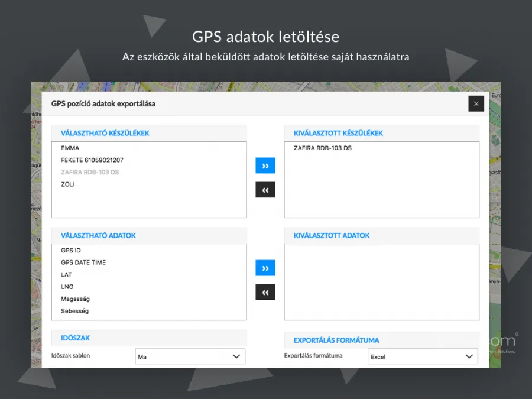
Task: Select Magasság data field
Action: [149, 299]
